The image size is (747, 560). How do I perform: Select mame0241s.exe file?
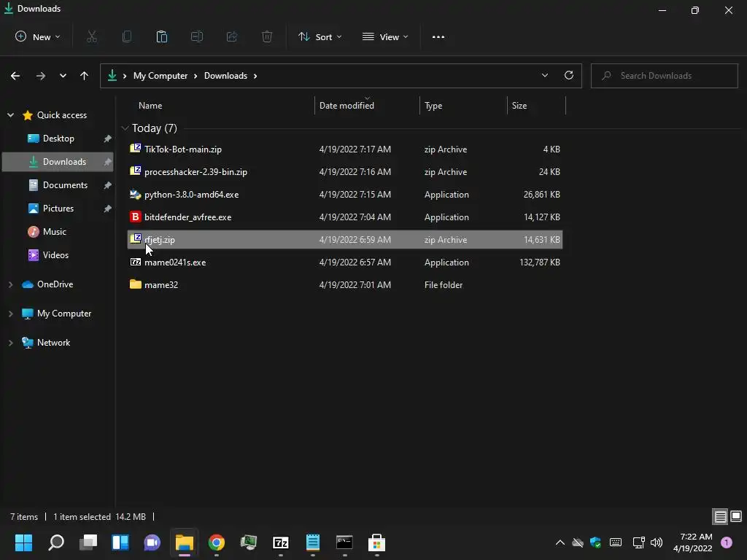click(344, 262)
